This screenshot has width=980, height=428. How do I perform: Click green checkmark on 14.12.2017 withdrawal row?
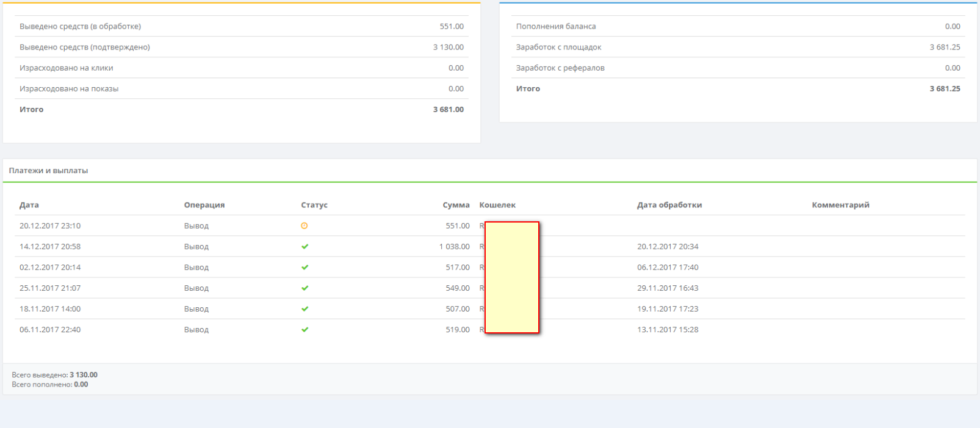(304, 246)
